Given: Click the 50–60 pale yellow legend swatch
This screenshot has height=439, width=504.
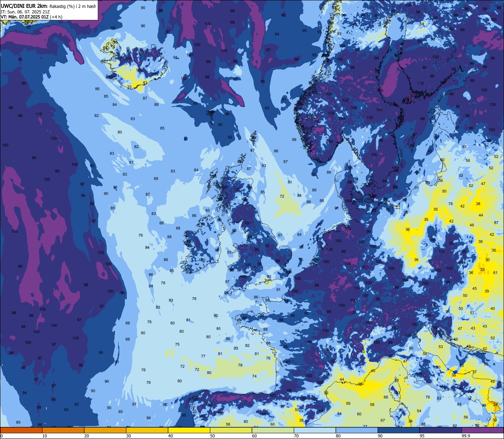Looking at the screenshot, I should 231,430.
